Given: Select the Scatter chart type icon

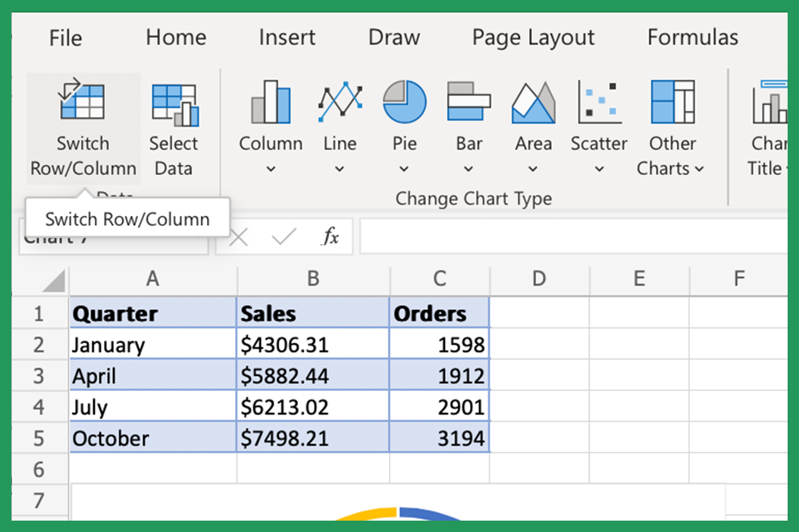Looking at the screenshot, I should [x=598, y=100].
